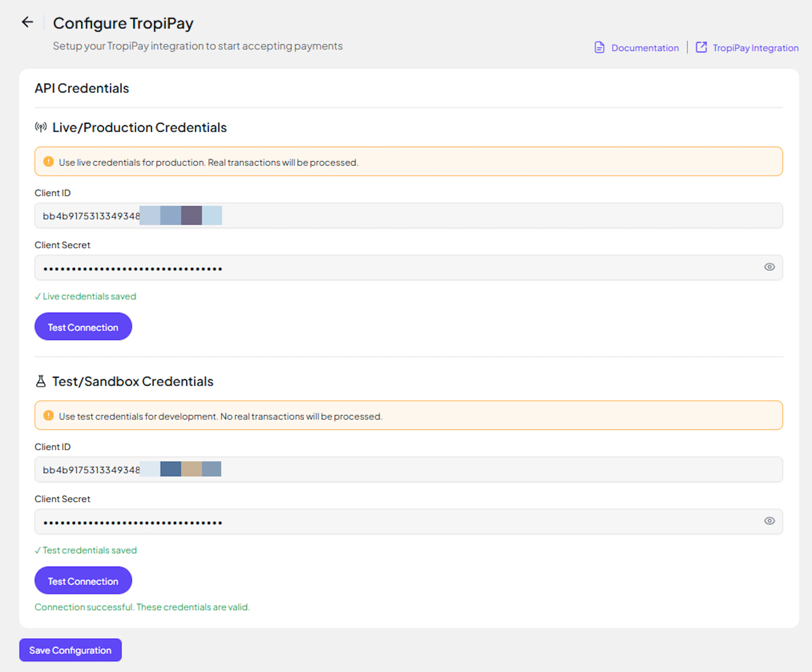The height and width of the screenshot is (672, 812).
Task: Click the flask icon beside Test/Sandbox Credentials
Action: click(41, 381)
